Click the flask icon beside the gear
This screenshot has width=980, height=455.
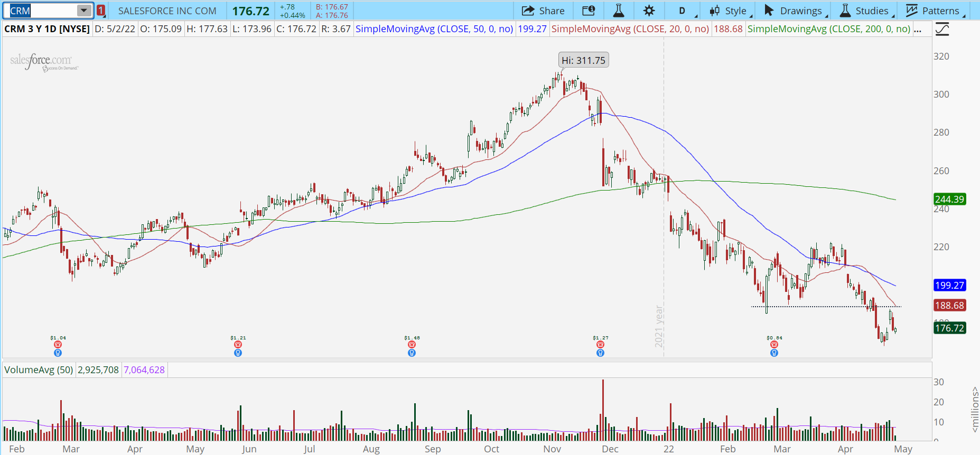point(619,11)
